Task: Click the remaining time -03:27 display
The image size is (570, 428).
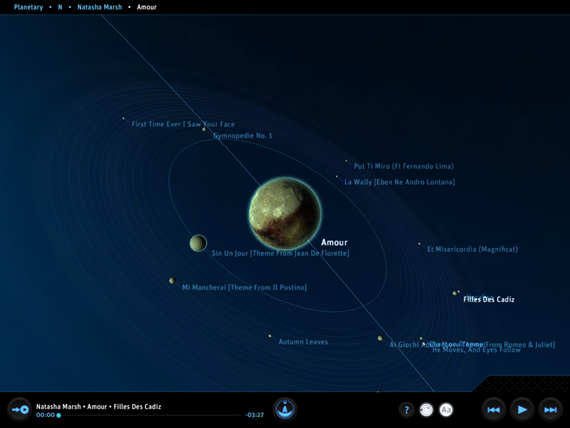Action: coord(254,415)
